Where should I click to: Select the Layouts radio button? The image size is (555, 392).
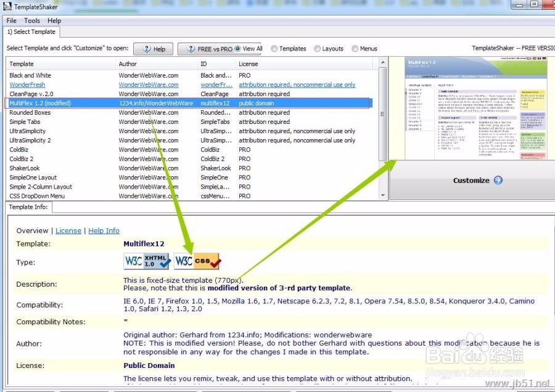317,49
